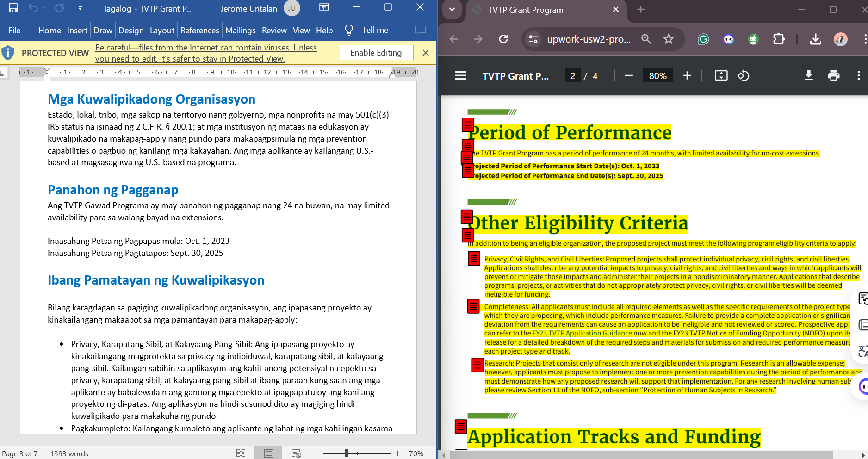
Task: Switch Word to Read Mode view
Action: 241,453
